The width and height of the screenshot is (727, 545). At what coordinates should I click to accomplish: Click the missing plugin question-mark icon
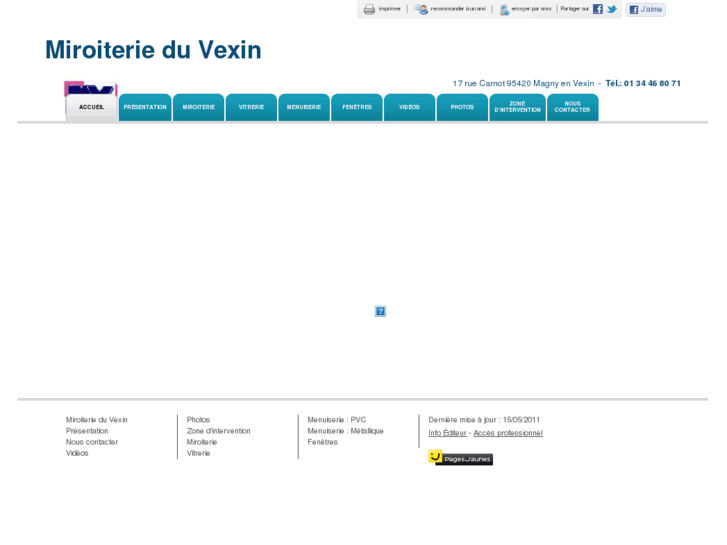pyautogui.click(x=380, y=311)
